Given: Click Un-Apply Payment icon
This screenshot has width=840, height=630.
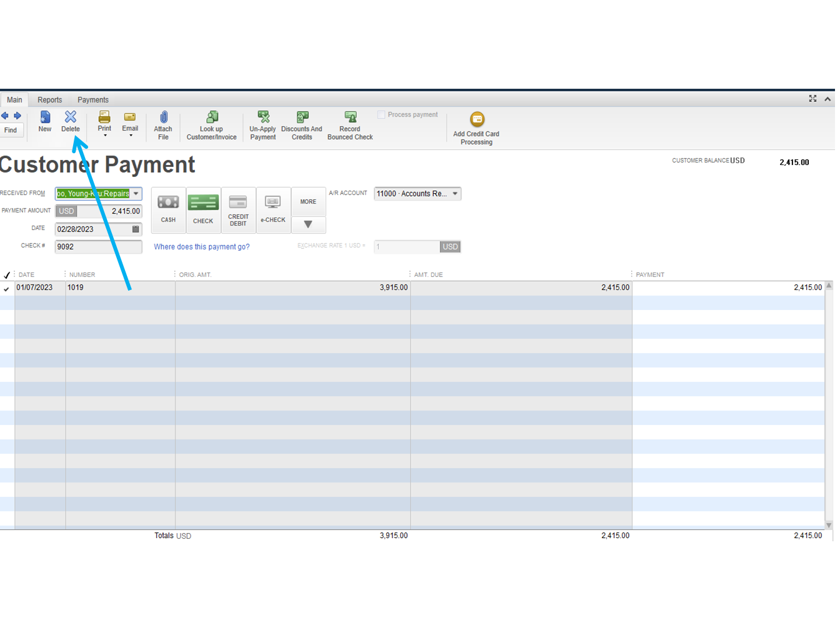Looking at the screenshot, I should [x=263, y=118].
